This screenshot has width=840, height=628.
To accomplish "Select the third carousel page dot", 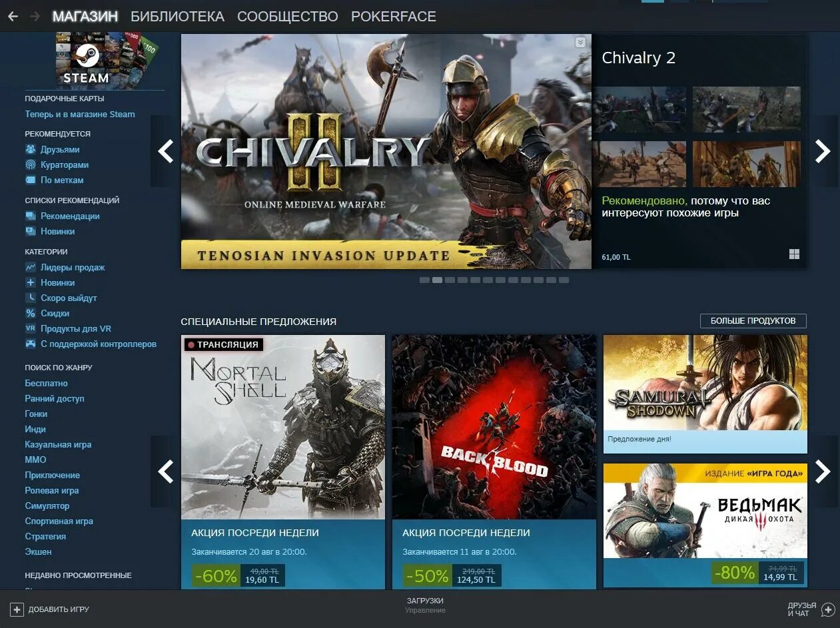I will 450,280.
